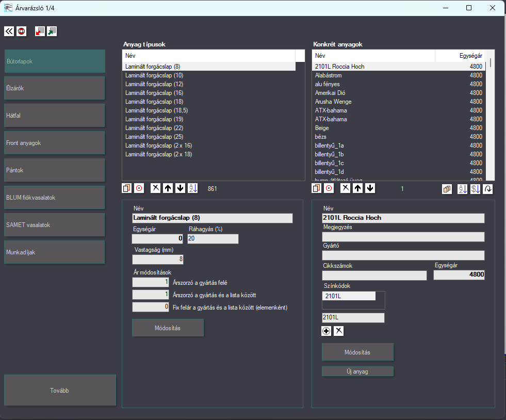Open the Pántok category
Screen dimensions: 506x420
click(x=55, y=170)
